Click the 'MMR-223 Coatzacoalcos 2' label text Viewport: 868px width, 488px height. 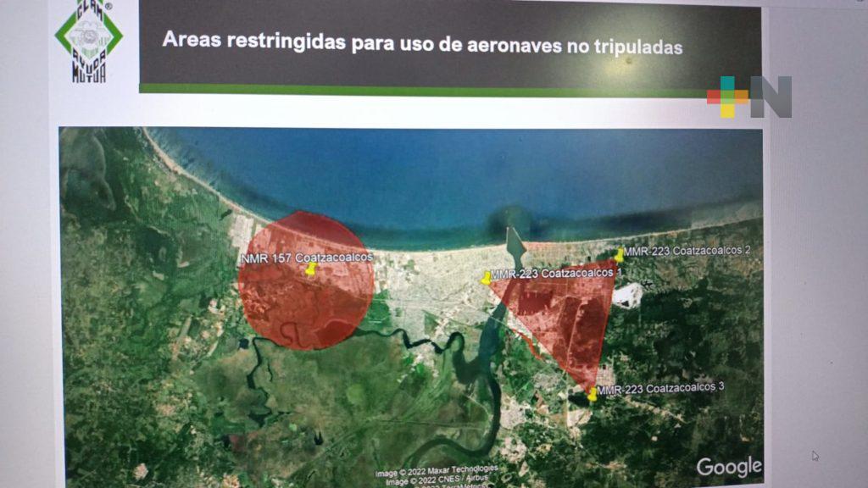click(x=687, y=251)
